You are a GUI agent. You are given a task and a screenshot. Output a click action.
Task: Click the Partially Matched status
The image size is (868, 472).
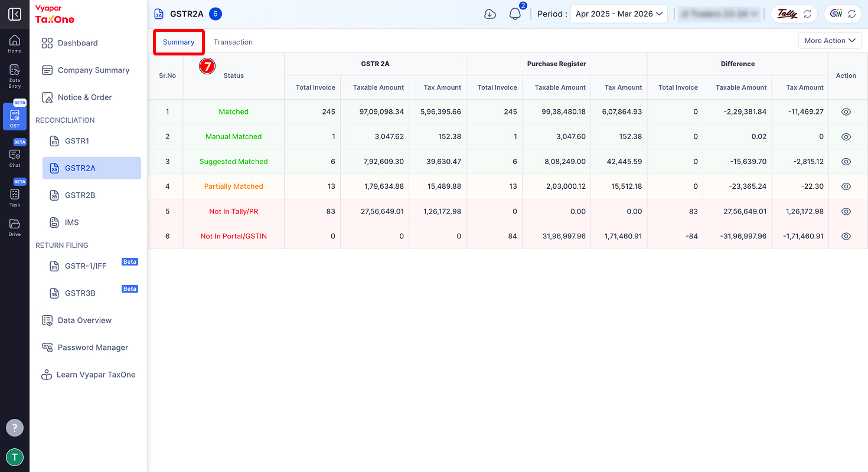tap(233, 186)
